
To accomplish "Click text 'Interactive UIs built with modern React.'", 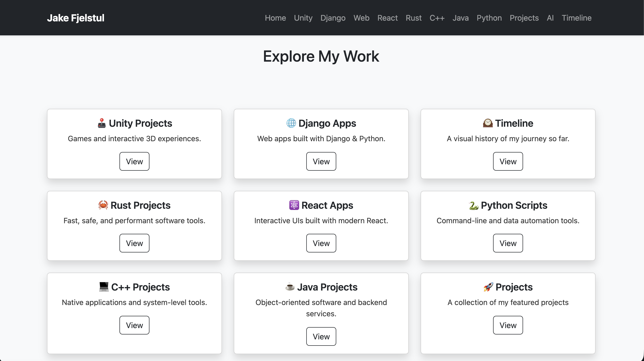I will (x=321, y=220).
